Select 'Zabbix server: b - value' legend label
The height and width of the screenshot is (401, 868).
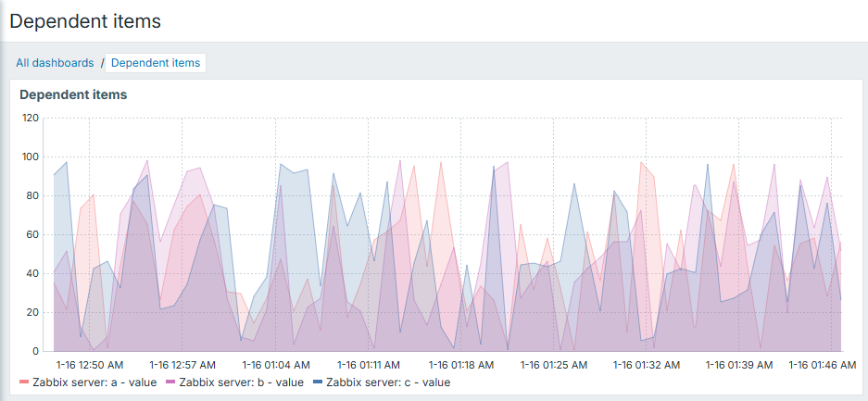241,382
